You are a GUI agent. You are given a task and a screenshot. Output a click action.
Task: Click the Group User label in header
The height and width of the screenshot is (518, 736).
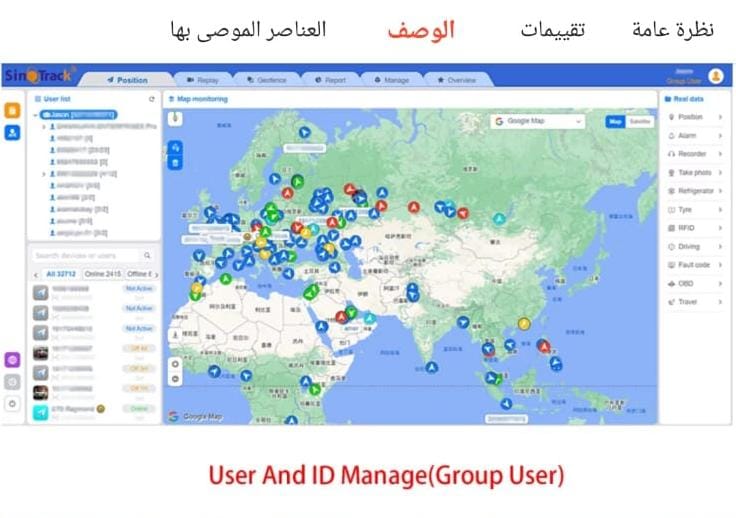pos(684,81)
